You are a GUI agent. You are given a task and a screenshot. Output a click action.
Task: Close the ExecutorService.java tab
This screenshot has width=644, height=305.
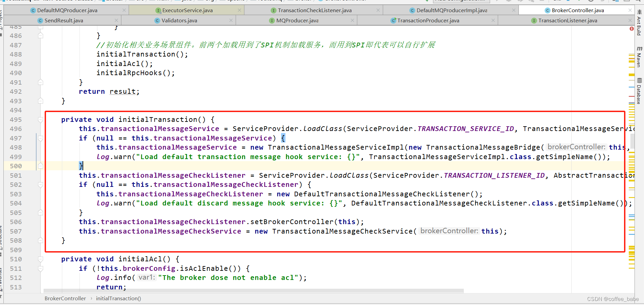click(239, 10)
